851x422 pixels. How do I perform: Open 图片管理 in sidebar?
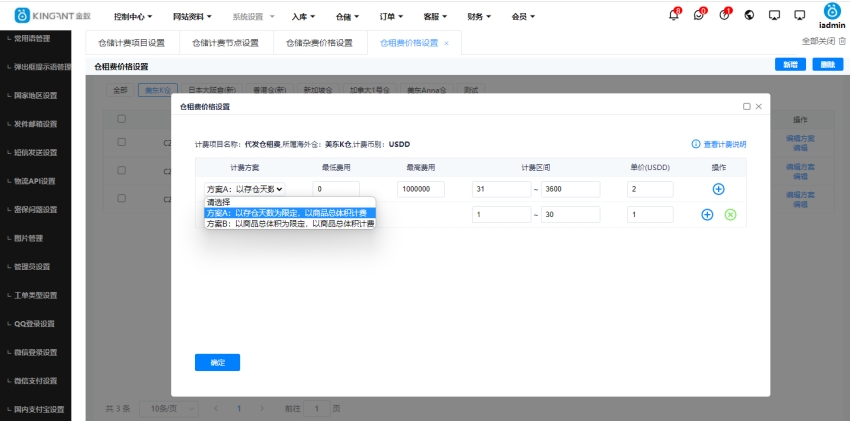[28, 238]
